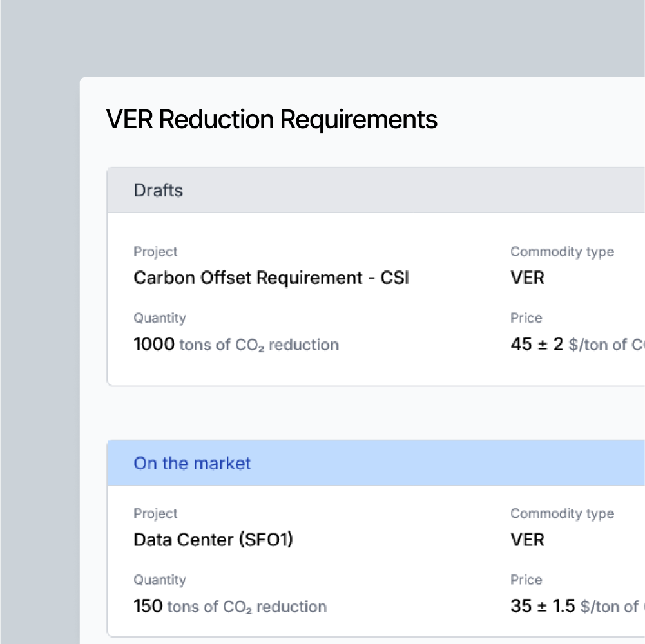Collapse the Drafts section header

pos(159,191)
